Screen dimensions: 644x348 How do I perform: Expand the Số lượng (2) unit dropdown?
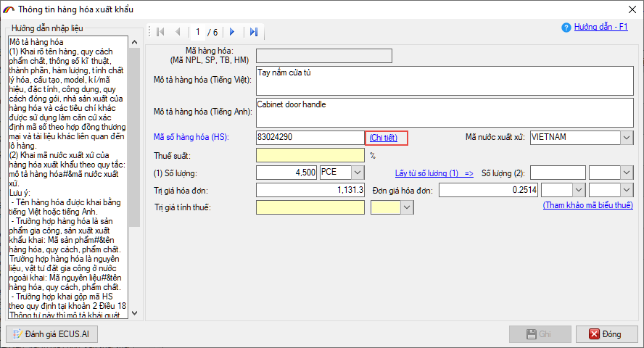point(625,173)
